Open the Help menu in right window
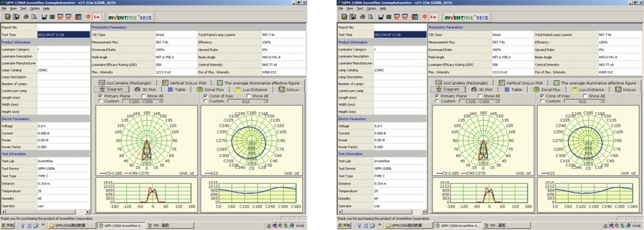This screenshot has width=644, height=230. (382, 8)
